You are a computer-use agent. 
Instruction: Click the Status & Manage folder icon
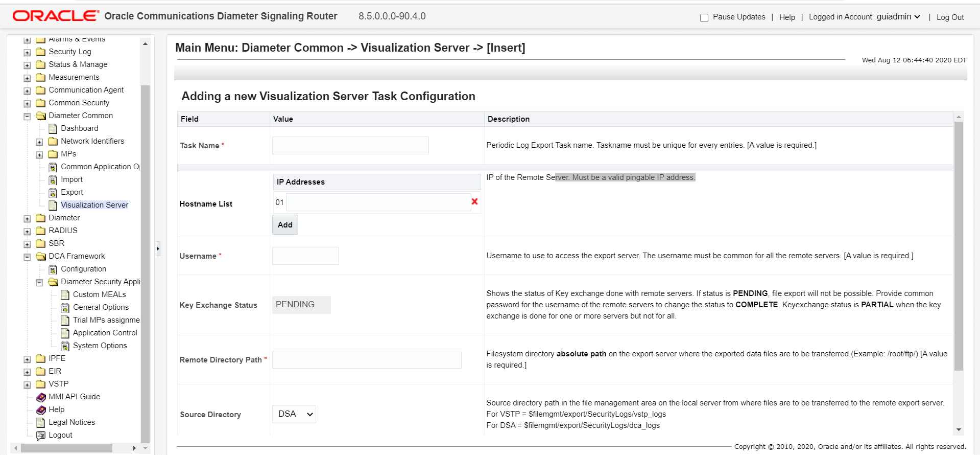coord(41,64)
